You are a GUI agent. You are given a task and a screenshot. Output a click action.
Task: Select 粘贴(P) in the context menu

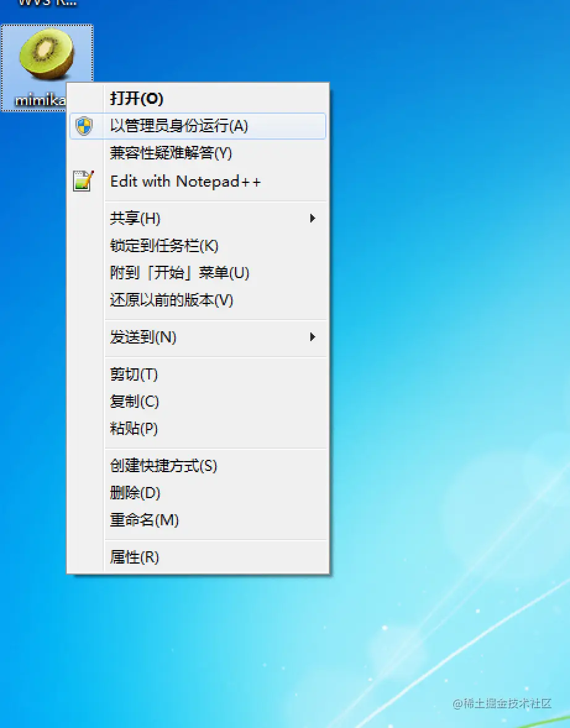(198, 428)
